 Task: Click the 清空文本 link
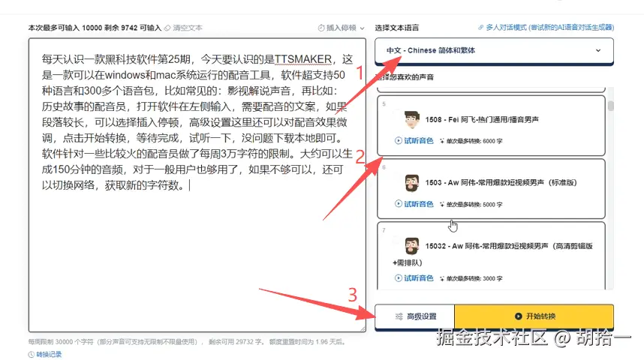(188, 28)
